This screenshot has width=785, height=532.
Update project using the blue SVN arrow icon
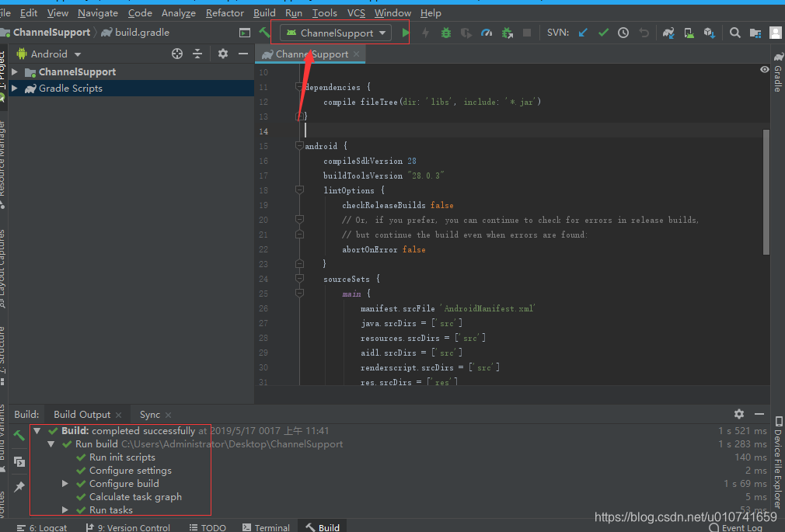[x=582, y=33]
